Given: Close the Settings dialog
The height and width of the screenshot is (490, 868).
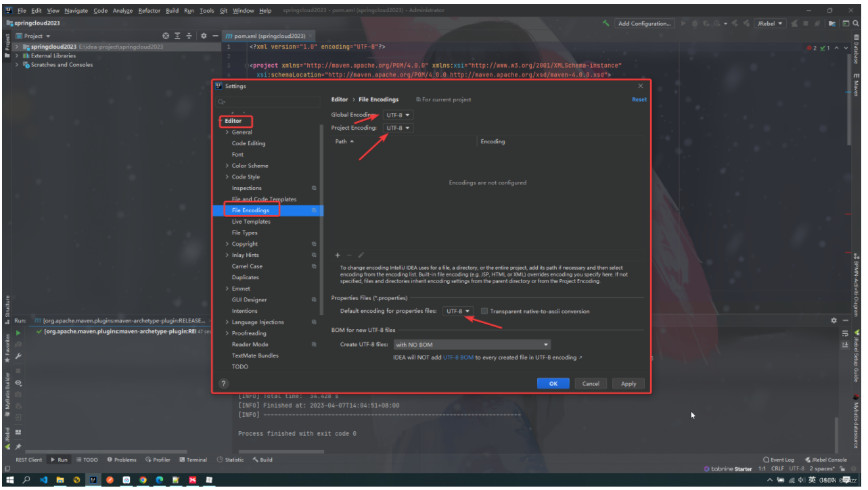Looking at the screenshot, I should pyautogui.click(x=641, y=86).
